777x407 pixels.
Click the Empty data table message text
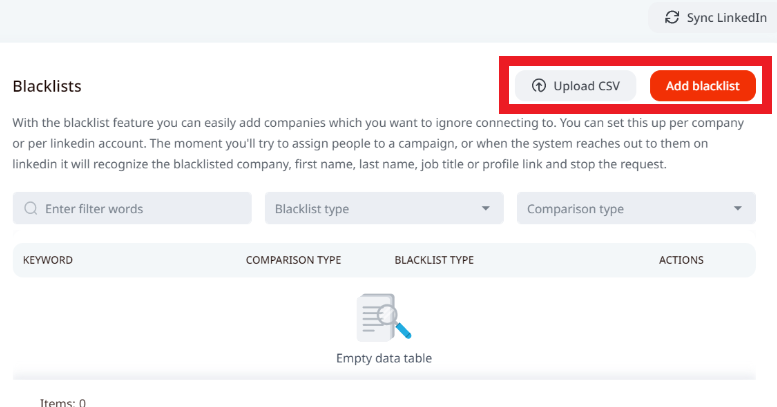pyautogui.click(x=384, y=358)
